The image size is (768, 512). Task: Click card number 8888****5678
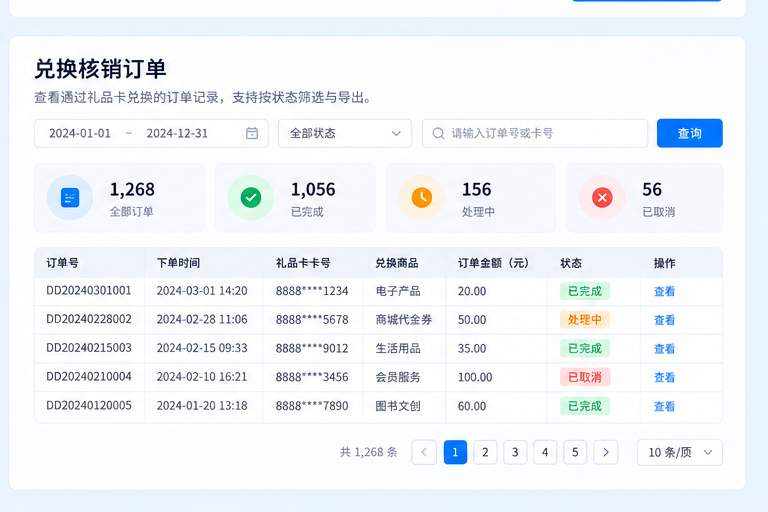pos(312,319)
